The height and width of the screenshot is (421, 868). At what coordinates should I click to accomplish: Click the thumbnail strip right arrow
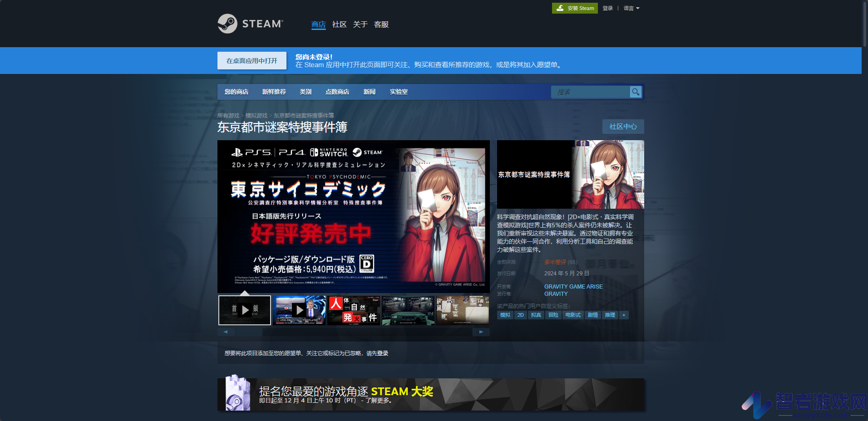click(481, 332)
